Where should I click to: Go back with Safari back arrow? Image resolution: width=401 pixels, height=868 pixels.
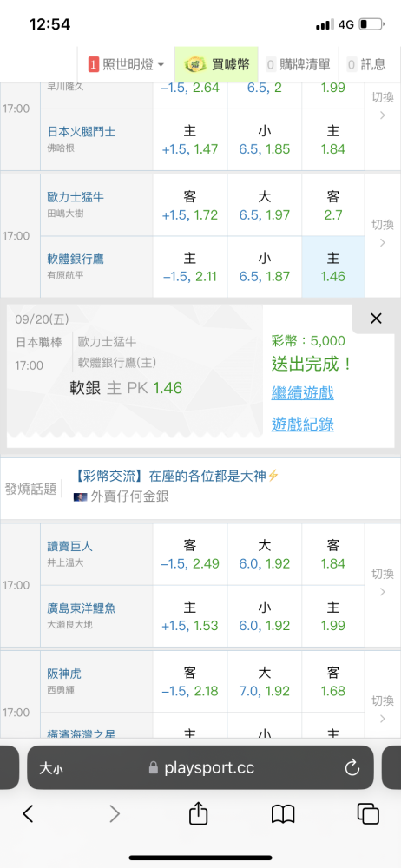pos(28,813)
